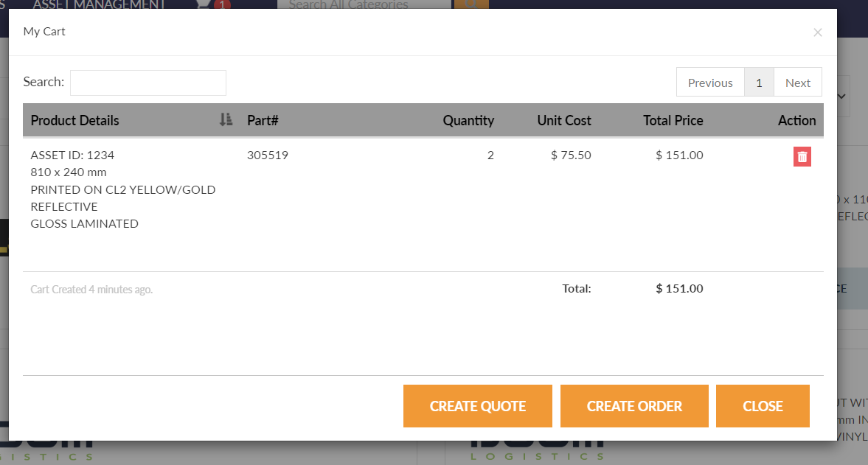This screenshot has width=868, height=465.
Task: Click the orange search button in header
Action: (472, 4)
